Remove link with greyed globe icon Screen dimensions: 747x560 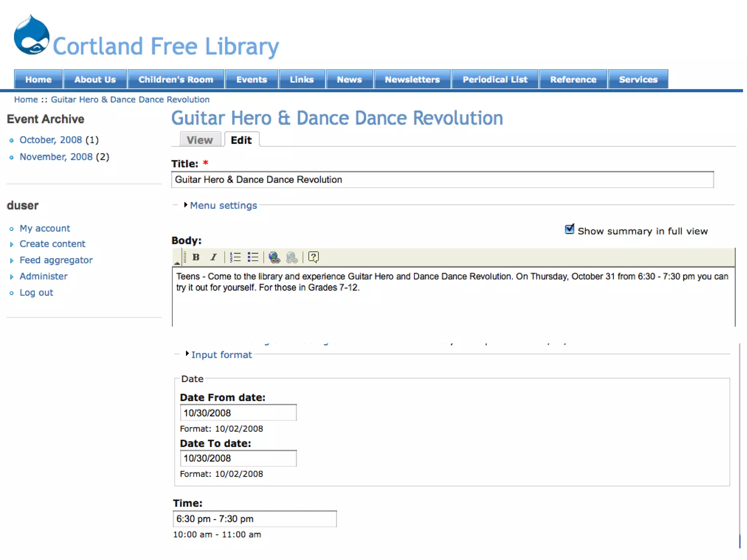pos(292,257)
